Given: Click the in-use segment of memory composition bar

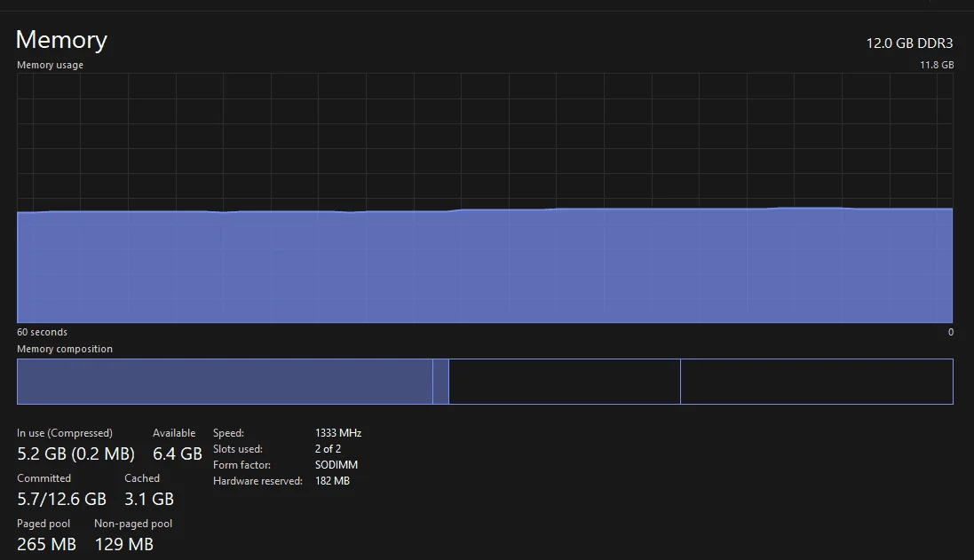Looking at the screenshot, I should point(225,382).
